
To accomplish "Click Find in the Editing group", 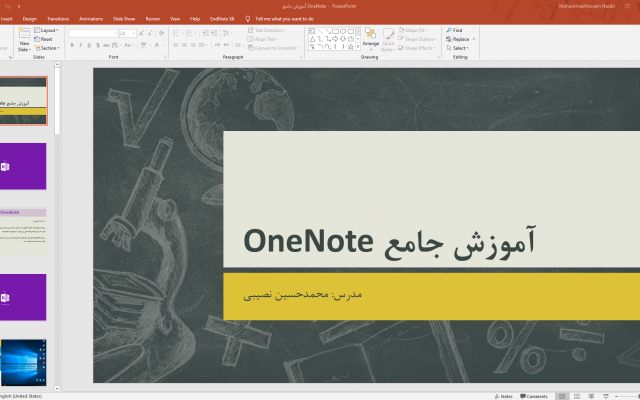I will [454, 30].
